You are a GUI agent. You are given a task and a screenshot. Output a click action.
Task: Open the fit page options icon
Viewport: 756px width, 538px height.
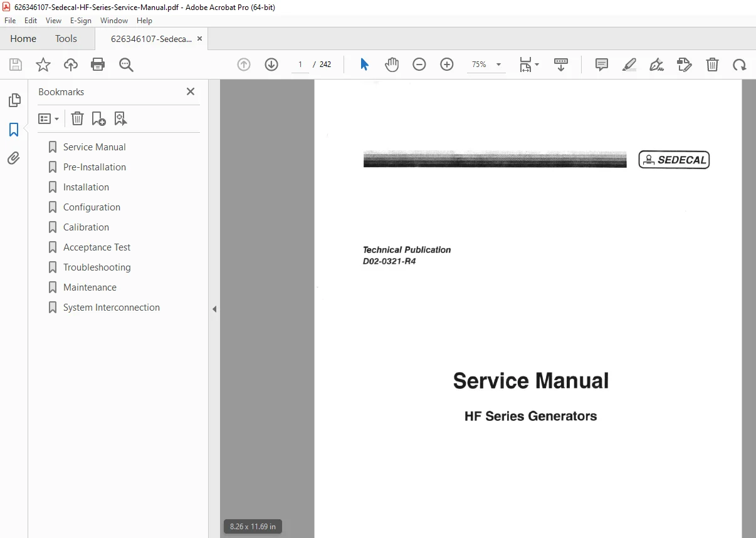[528, 65]
